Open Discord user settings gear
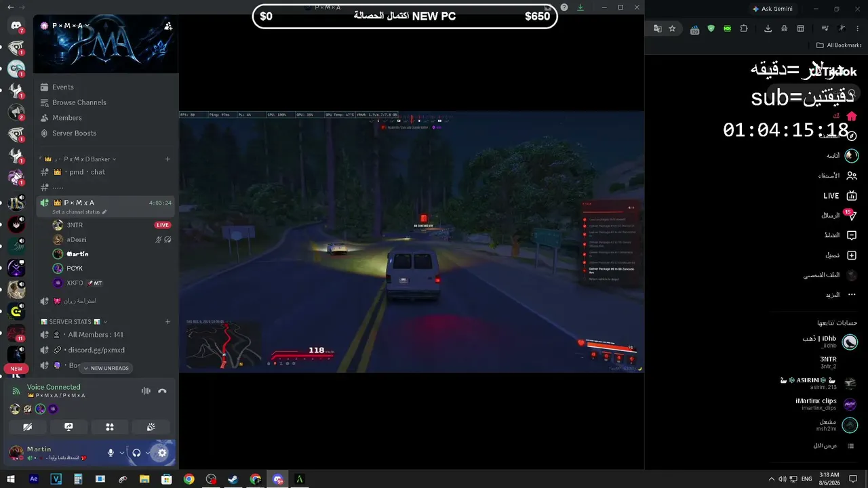Screen dimensions: 868x488 click(x=162, y=453)
